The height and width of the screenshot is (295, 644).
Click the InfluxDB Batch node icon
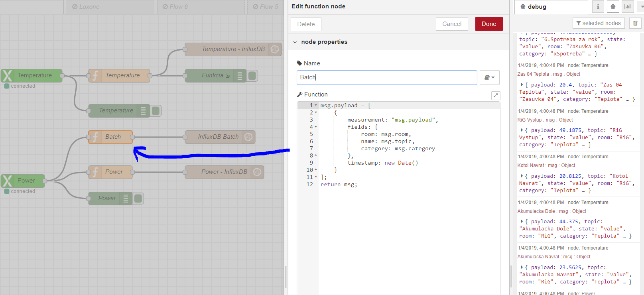(248, 137)
